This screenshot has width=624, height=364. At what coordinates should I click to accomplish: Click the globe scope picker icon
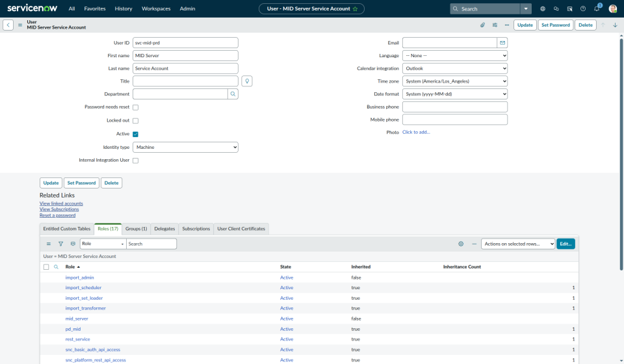pos(542,8)
